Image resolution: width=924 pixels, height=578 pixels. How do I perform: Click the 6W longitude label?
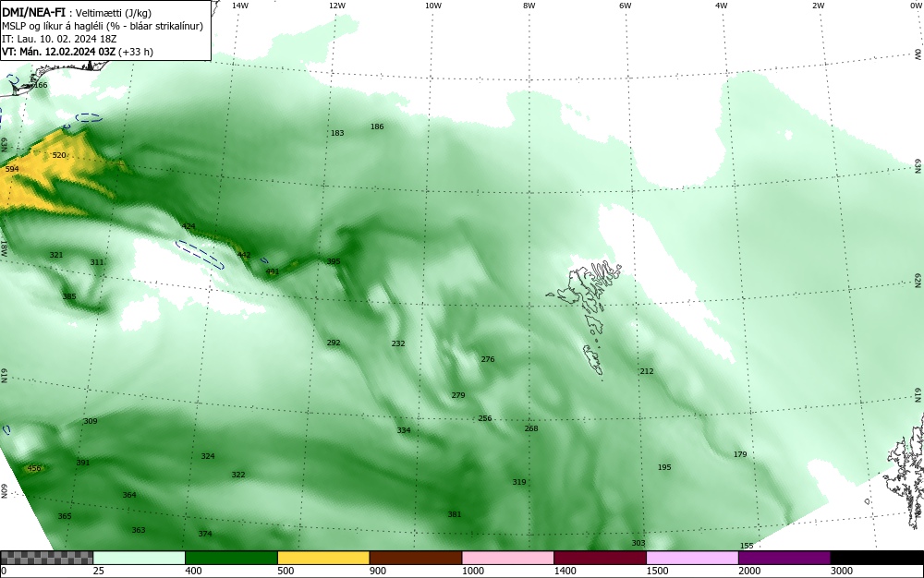click(x=626, y=6)
